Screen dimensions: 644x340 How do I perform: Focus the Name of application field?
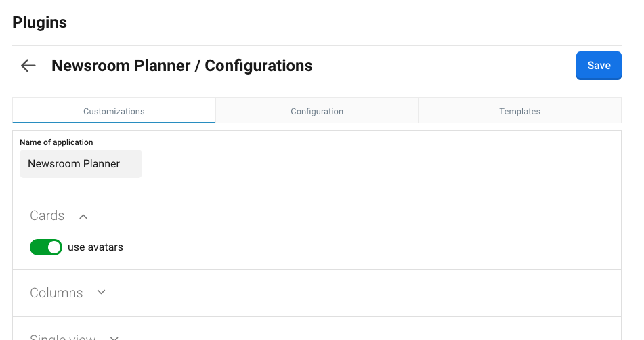click(x=81, y=164)
